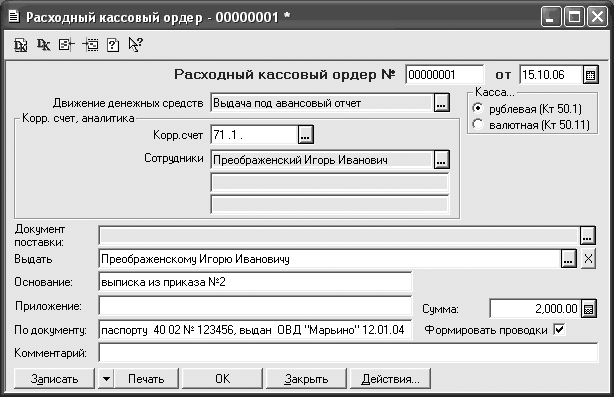
Task: Click the Сумма field showing 2,000.00
Action: (x=535, y=309)
